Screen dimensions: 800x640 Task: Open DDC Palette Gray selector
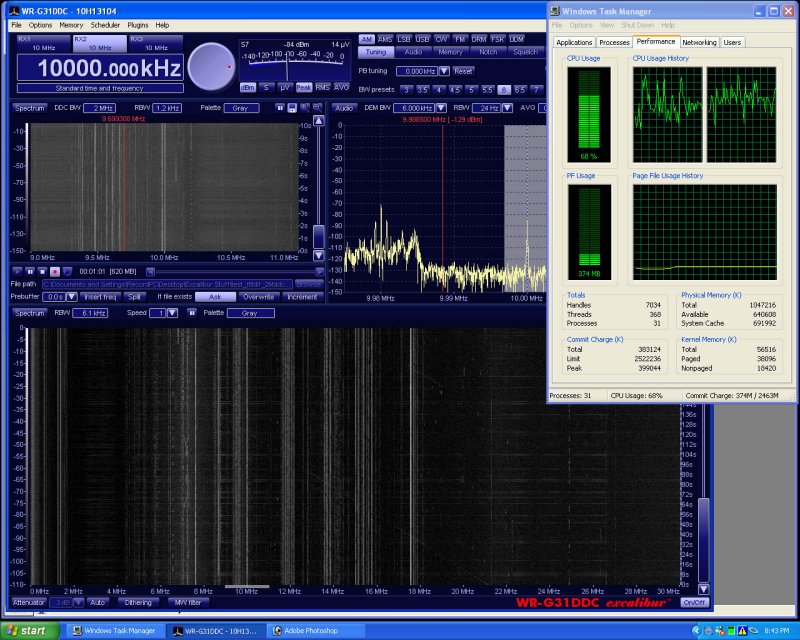(x=241, y=108)
